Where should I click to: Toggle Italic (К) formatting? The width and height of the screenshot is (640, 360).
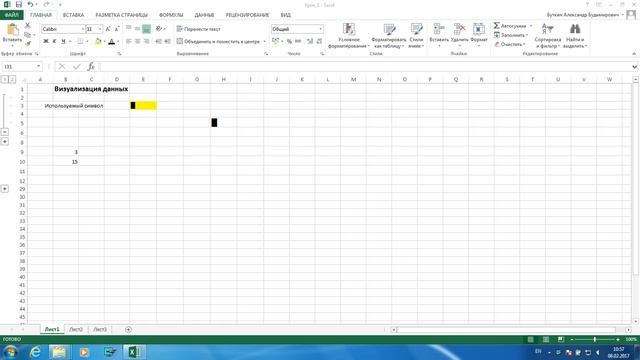pos(54,41)
